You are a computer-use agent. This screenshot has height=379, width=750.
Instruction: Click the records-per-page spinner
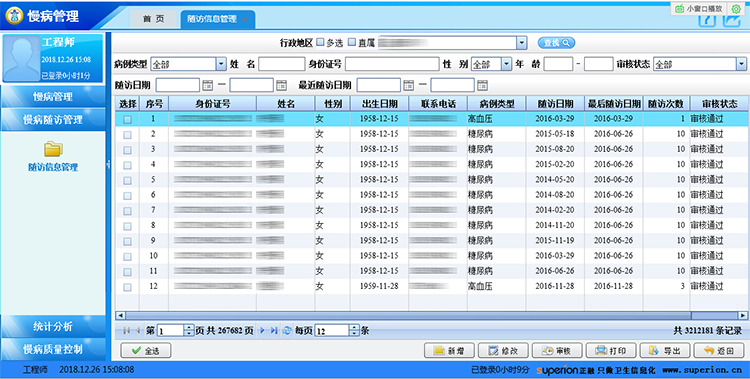[354, 330]
